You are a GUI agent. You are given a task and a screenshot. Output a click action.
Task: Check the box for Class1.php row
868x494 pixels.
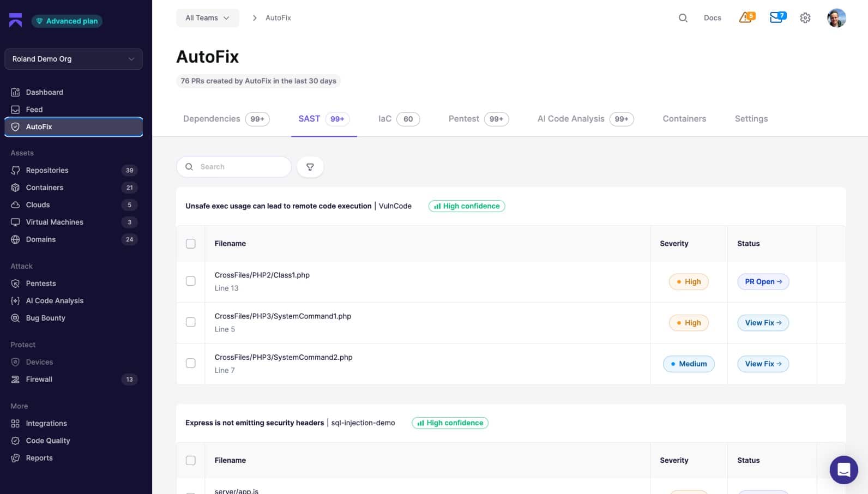pyautogui.click(x=191, y=281)
